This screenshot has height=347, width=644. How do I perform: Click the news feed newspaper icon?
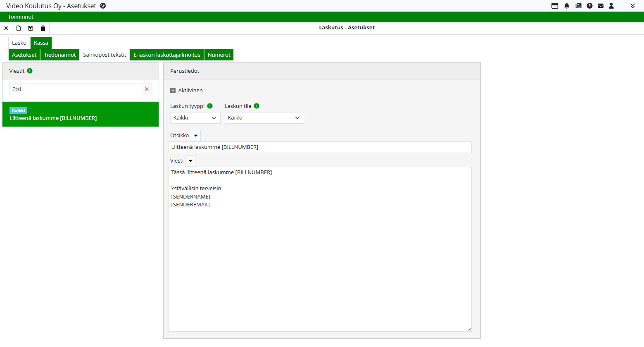(x=578, y=6)
